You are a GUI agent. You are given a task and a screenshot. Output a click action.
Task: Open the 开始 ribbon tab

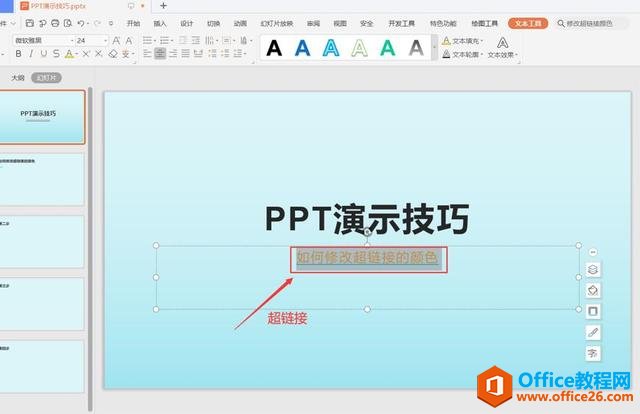(x=133, y=24)
